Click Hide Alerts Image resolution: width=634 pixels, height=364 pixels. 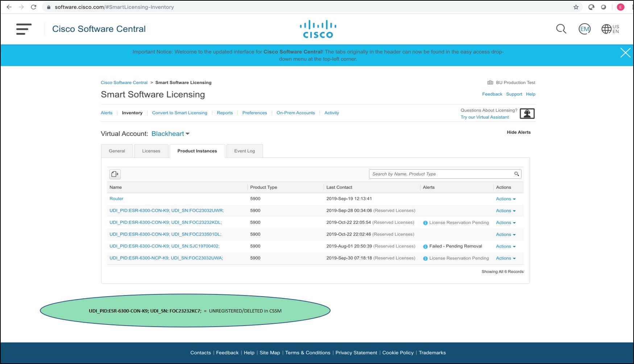[x=519, y=132]
